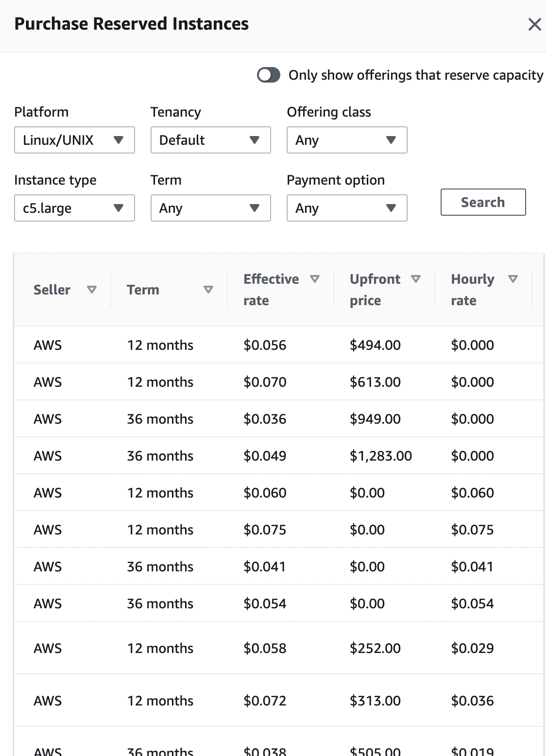
Task: Click the $0.075 hourly rate cell
Action: pos(472,530)
